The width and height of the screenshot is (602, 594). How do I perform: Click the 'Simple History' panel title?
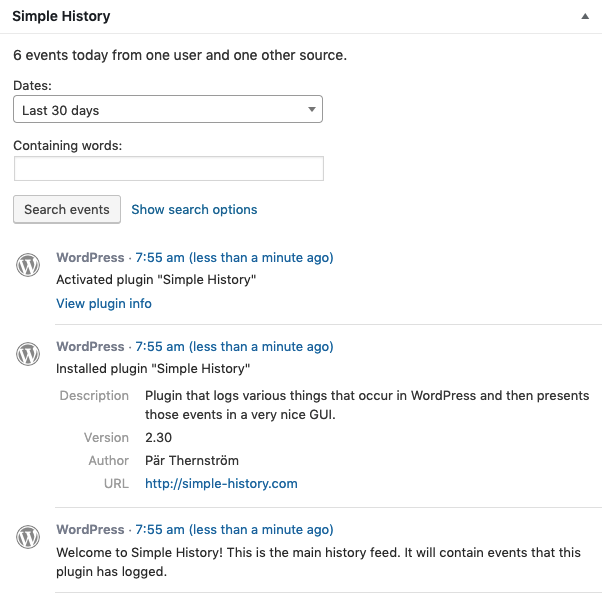tap(61, 17)
